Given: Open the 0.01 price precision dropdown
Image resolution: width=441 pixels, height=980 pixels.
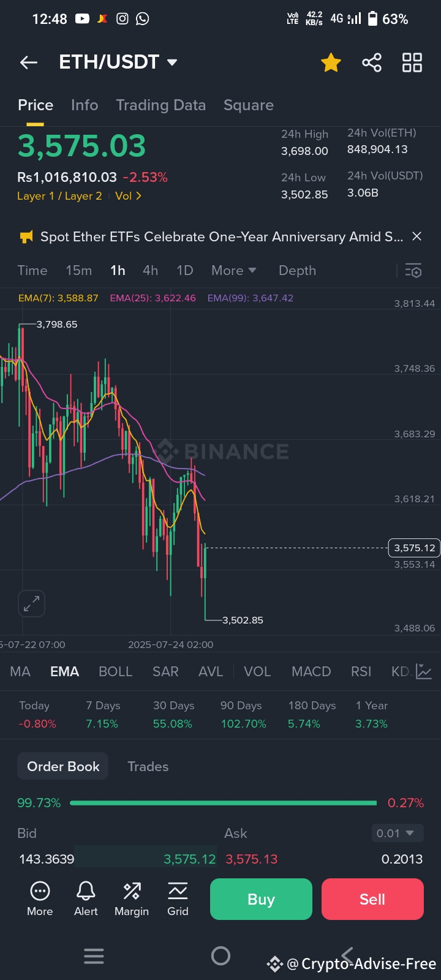Looking at the screenshot, I should point(398,833).
